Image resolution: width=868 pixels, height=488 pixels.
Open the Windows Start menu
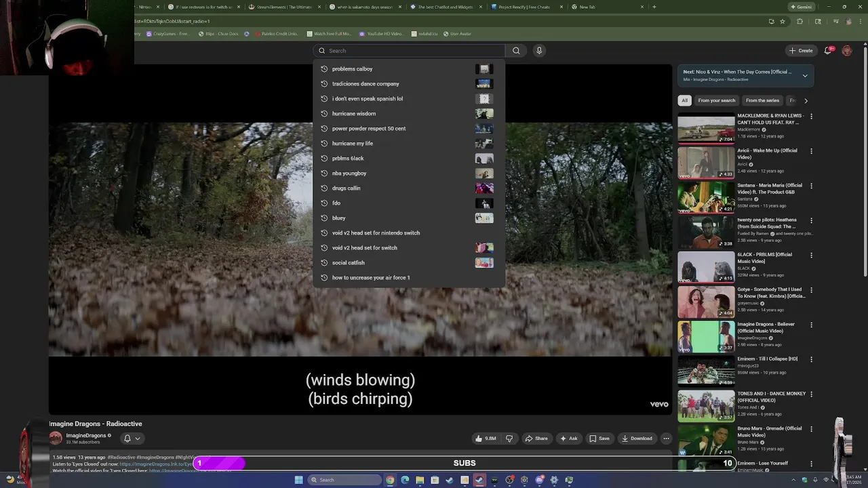[x=298, y=480]
